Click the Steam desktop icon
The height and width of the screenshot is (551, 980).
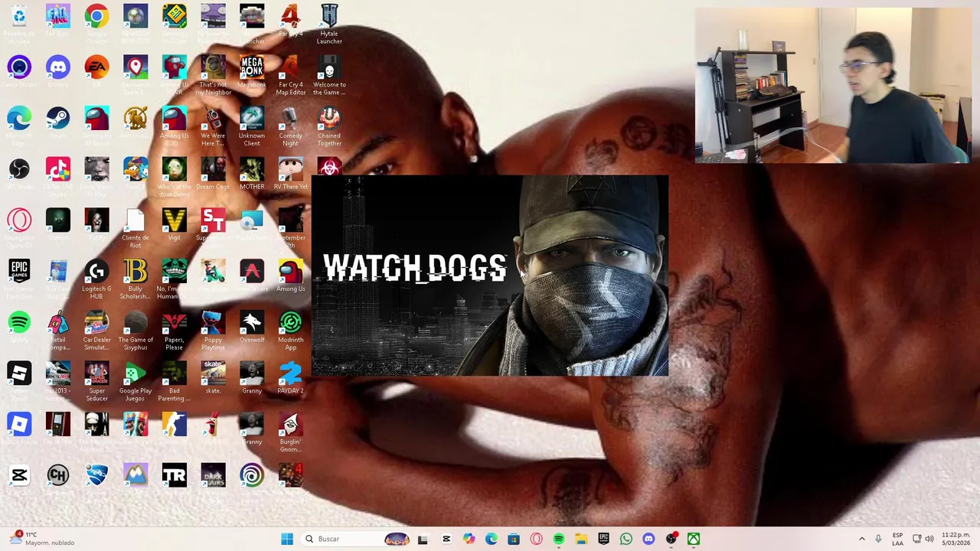(x=58, y=119)
